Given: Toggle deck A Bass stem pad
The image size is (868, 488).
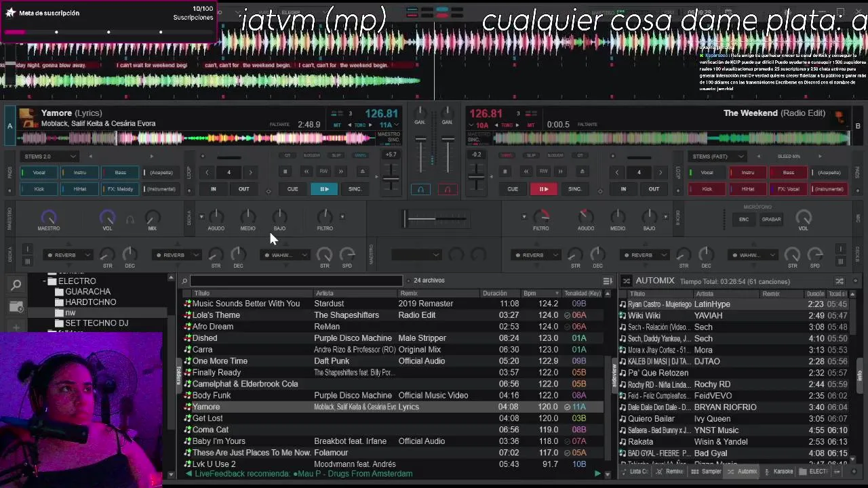Looking at the screenshot, I should tap(120, 172).
